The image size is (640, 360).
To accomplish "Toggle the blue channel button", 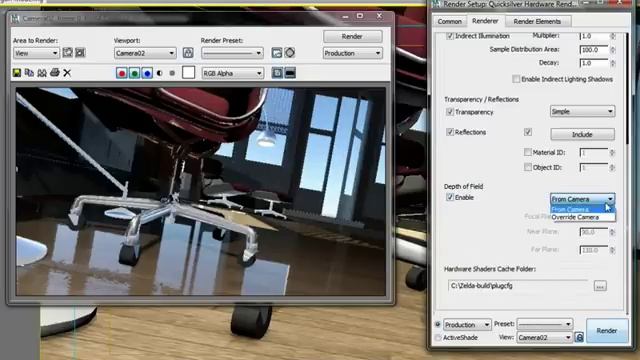I will pyautogui.click(x=147, y=73).
